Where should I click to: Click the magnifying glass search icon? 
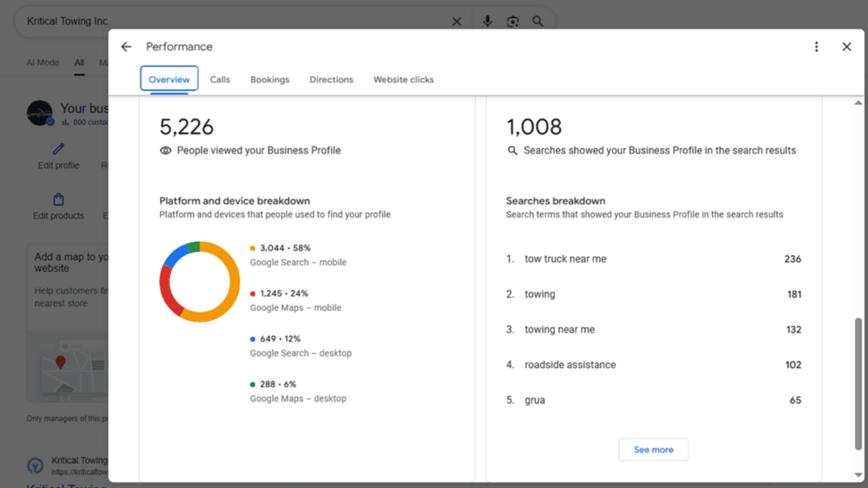pos(538,22)
